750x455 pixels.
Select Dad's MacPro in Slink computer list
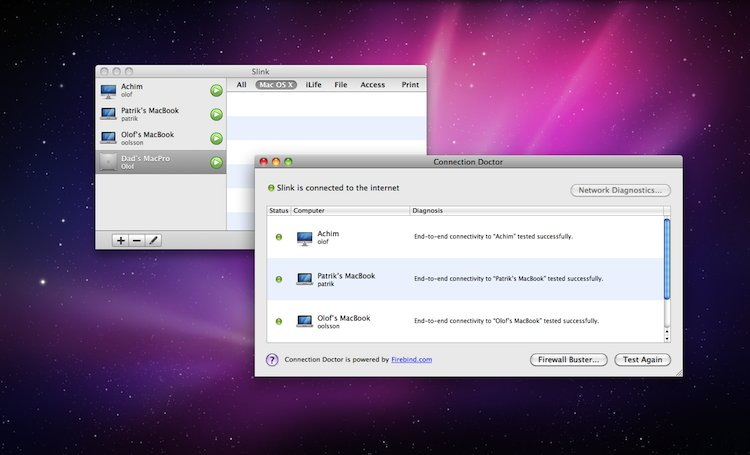point(161,162)
